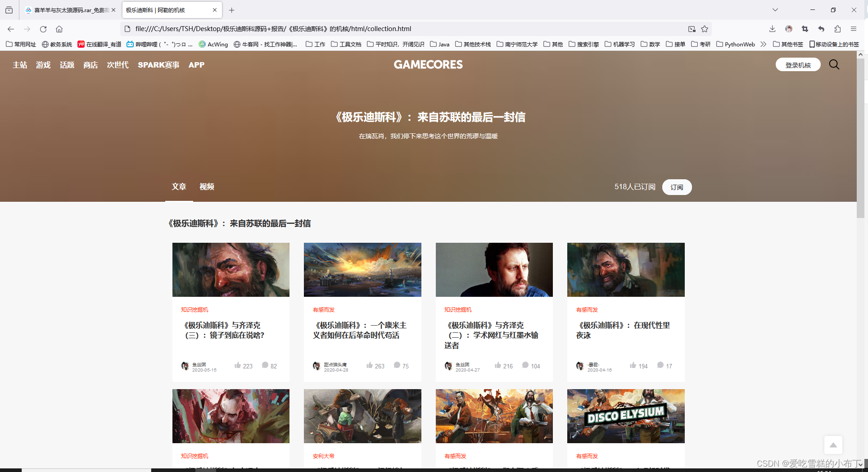Open comments on 镜子到底在说啥 article
The width and height of the screenshot is (868, 472).
tap(265, 365)
